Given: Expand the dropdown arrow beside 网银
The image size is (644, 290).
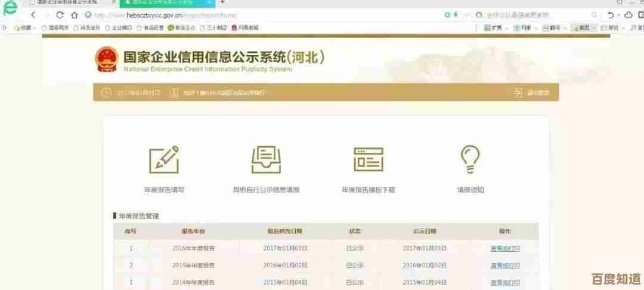Looking at the screenshot, I should (536, 28).
